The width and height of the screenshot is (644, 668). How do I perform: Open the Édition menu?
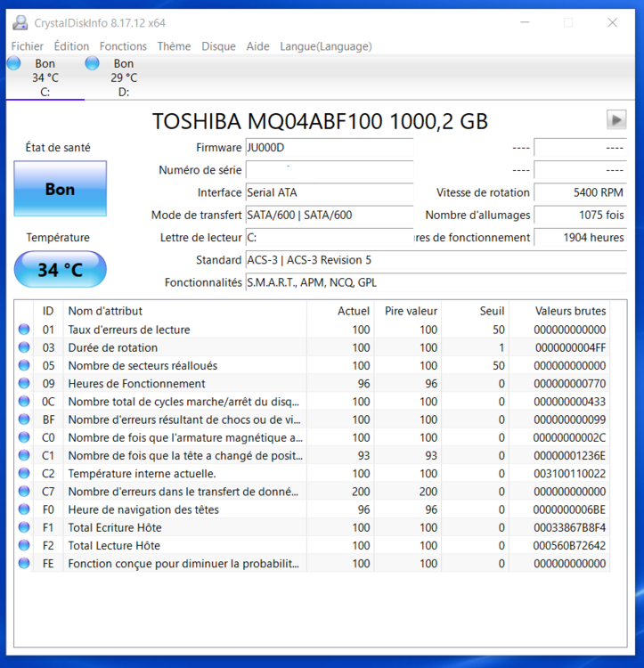pyautogui.click(x=71, y=46)
